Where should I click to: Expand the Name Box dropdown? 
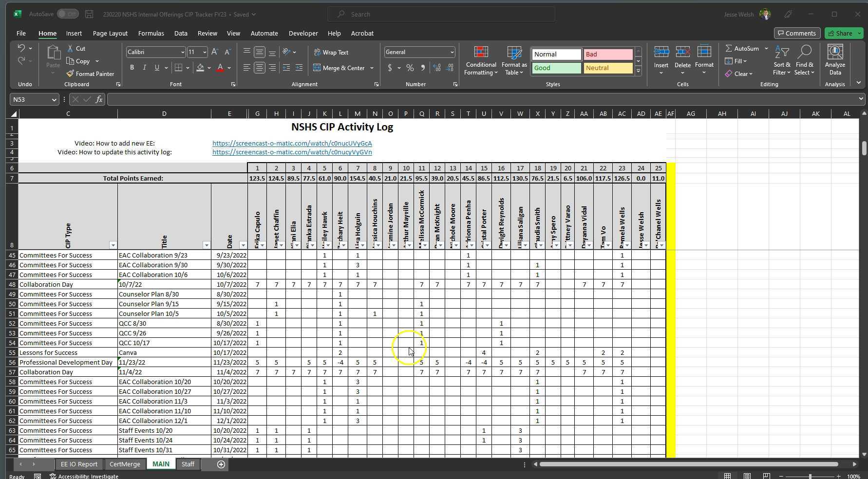coord(54,99)
